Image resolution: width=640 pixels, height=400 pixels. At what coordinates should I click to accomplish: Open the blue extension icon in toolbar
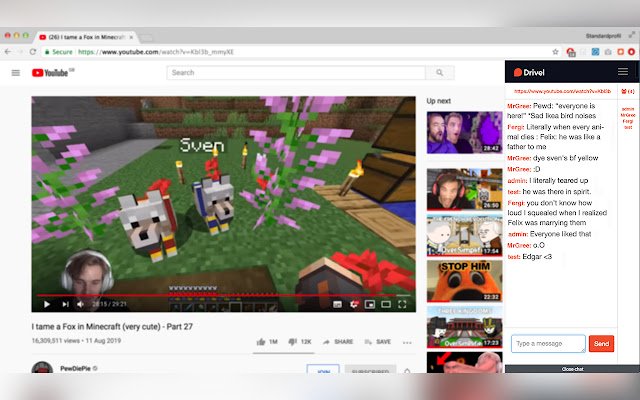point(596,52)
